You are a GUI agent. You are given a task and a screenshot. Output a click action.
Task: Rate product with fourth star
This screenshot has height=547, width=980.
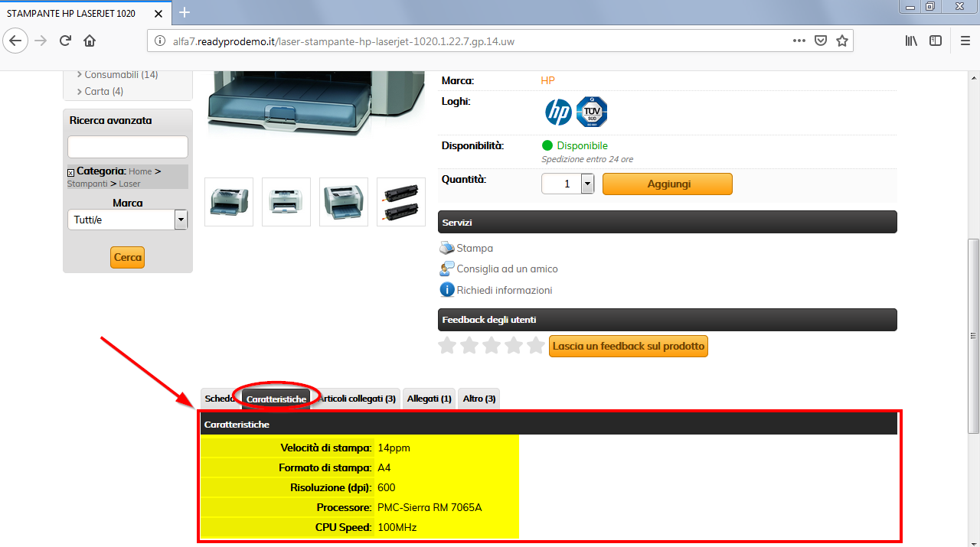tap(514, 346)
